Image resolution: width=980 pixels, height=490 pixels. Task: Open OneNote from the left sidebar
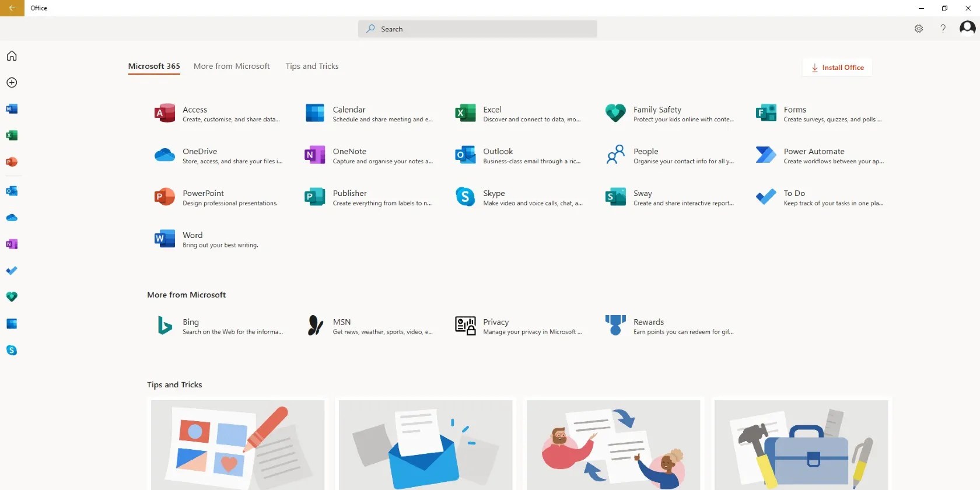(x=12, y=244)
